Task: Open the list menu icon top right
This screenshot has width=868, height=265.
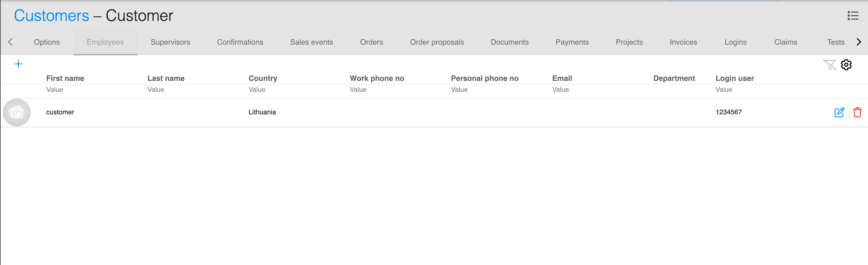Action: coord(852,16)
